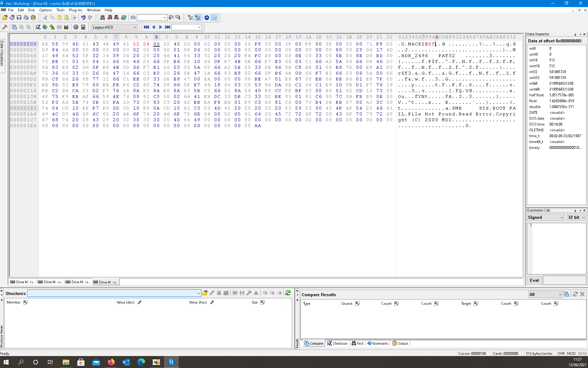Open the Disk menu
The image size is (588, 368).
coord(32,10)
